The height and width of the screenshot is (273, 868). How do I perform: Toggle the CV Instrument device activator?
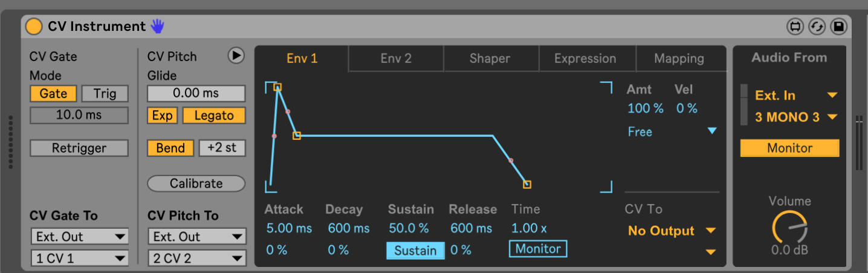tap(34, 27)
